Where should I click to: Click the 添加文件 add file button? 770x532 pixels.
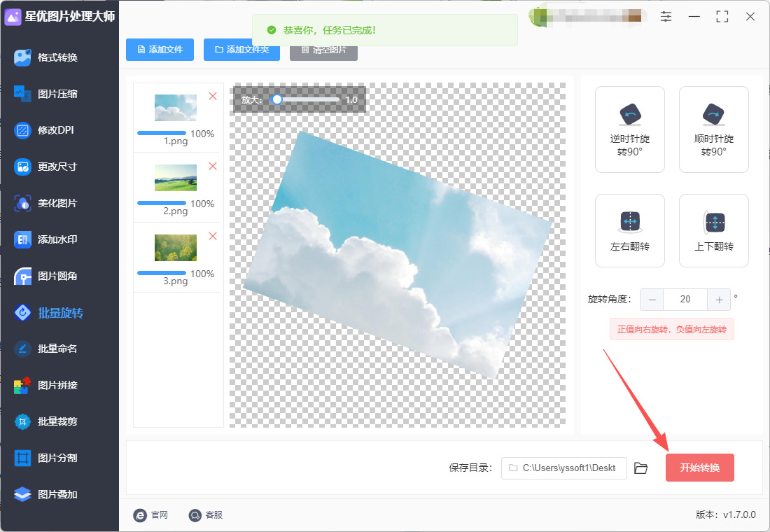(160, 50)
